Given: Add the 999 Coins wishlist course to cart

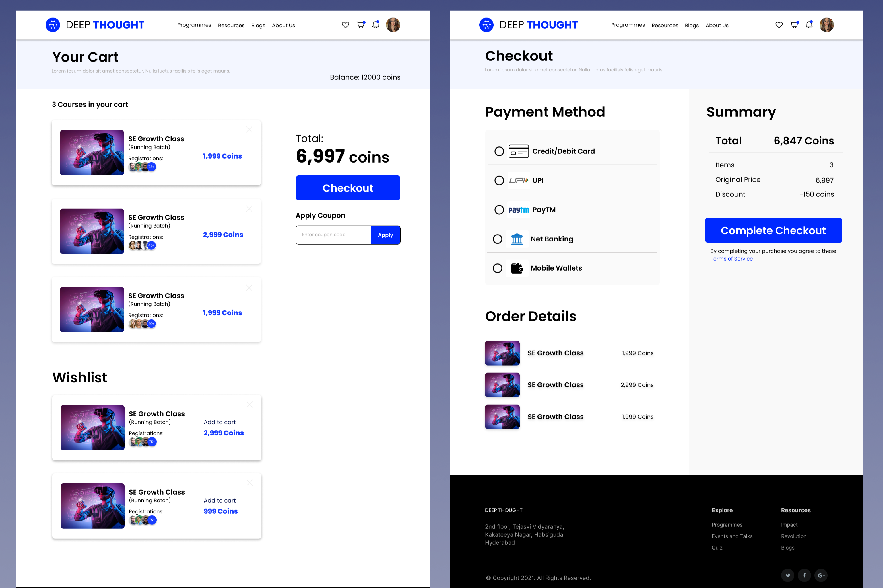Looking at the screenshot, I should tap(220, 500).
